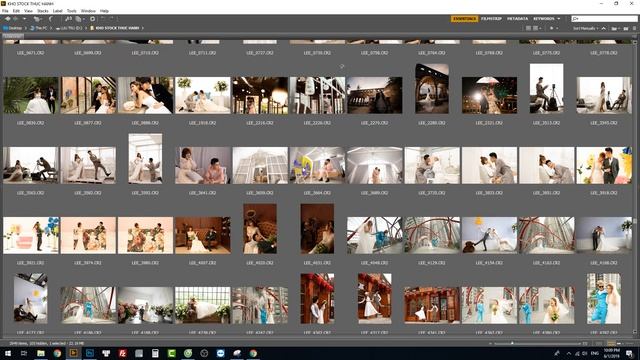
Task: Open the Refine menu in the toolbar
Action: (79, 19)
